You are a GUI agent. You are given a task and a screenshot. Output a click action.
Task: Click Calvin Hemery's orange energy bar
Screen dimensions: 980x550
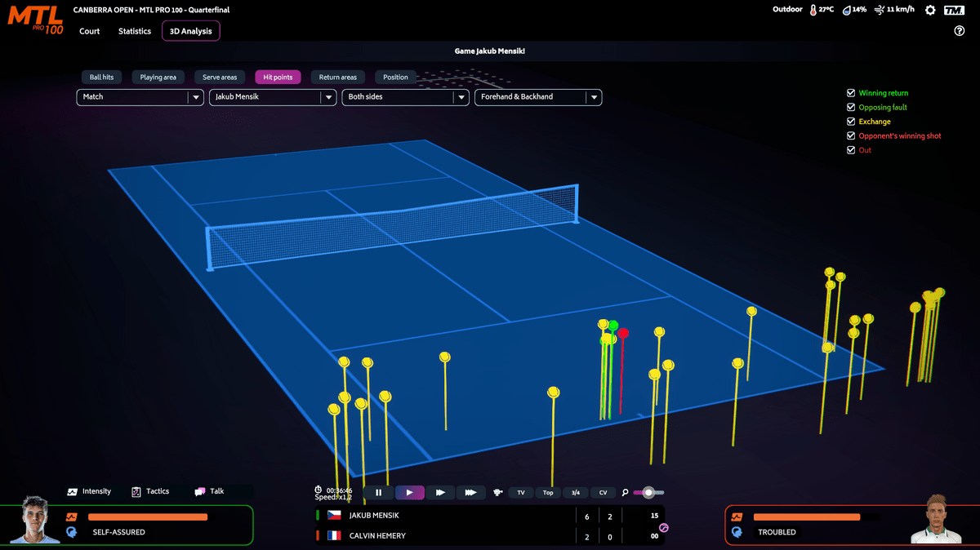pos(807,517)
